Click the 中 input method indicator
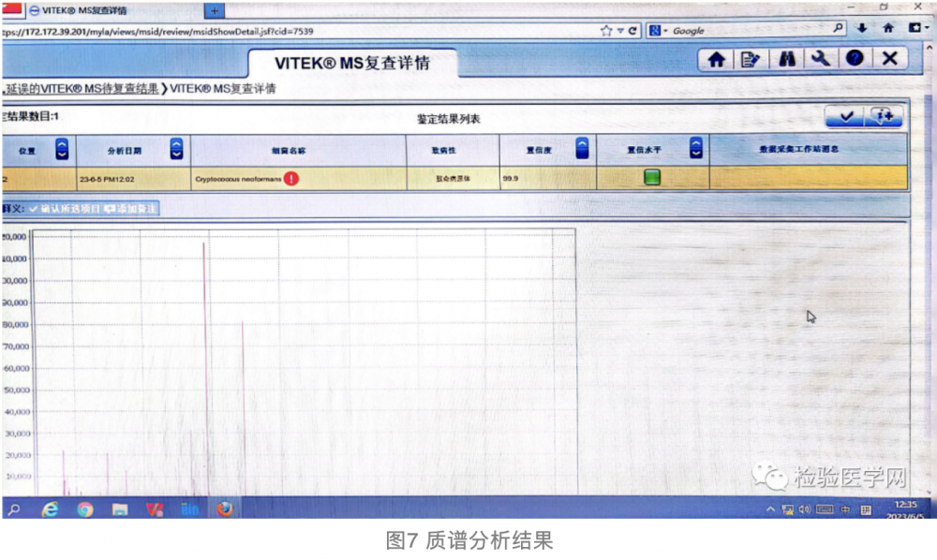The width and height of the screenshot is (937, 560). coord(845,509)
